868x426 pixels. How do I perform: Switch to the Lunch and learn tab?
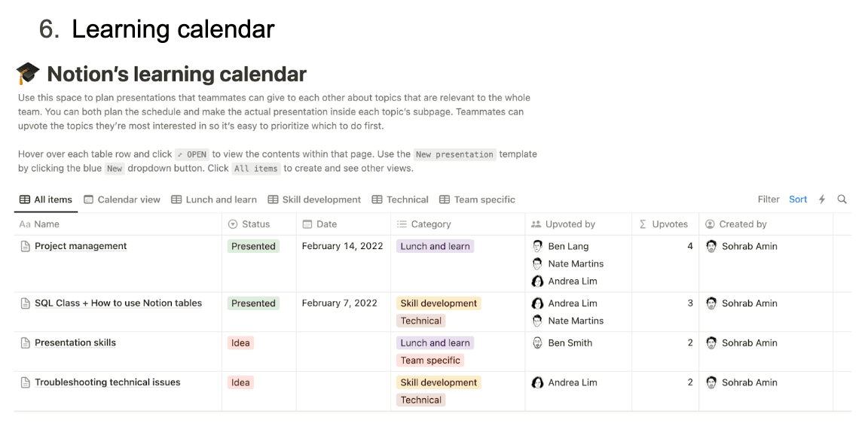coord(214,199)
